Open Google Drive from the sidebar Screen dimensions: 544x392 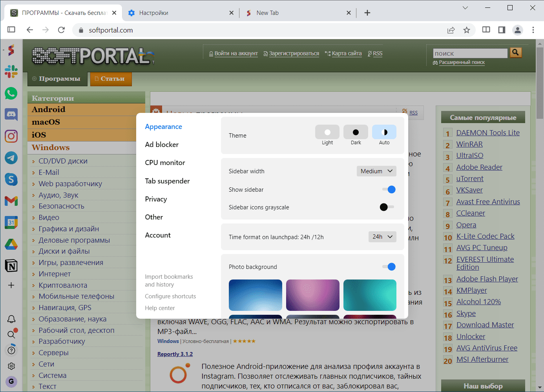point(11,244)
